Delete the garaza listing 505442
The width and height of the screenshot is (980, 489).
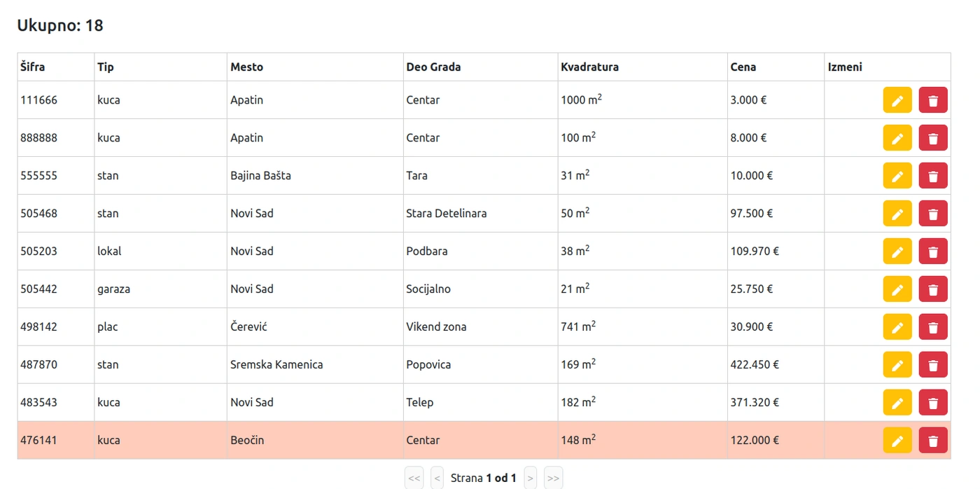tap(933, 289)
